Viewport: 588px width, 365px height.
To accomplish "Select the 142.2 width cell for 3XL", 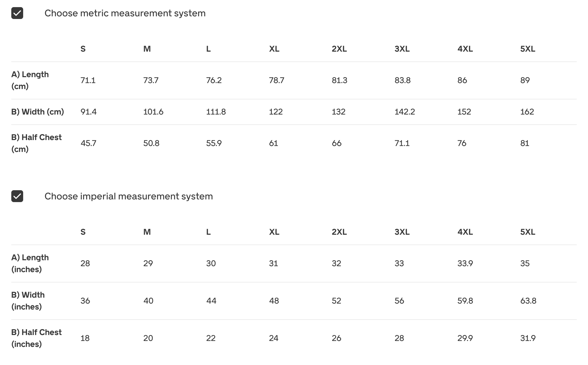I will click(404, 112).
